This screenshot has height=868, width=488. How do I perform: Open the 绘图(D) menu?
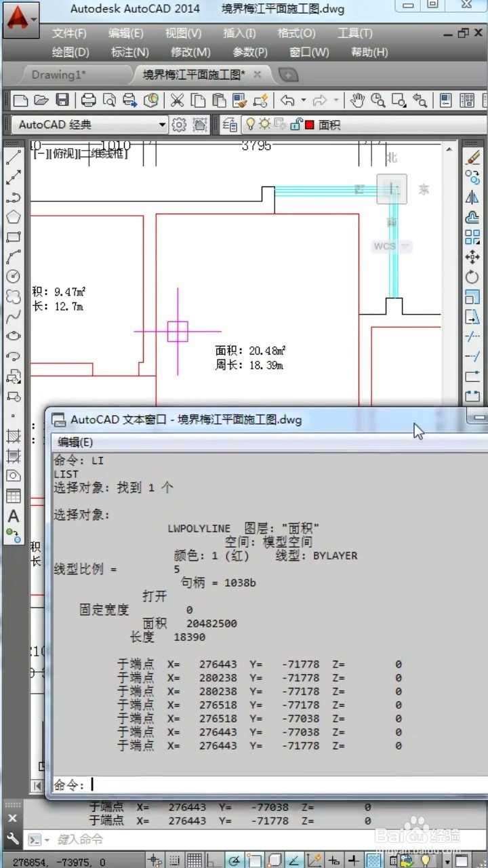70,52
